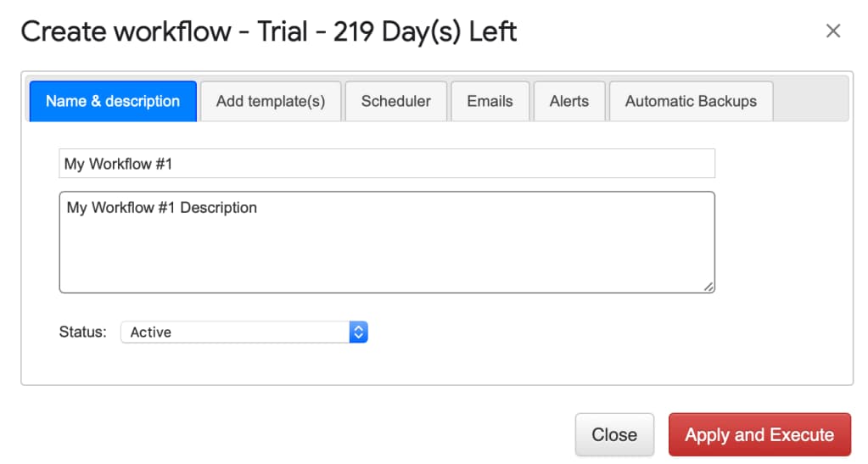Expand the Status dropdown showing Active
Image resolution: width=868 pixels, height=464 pixels.
coord(238,333)
